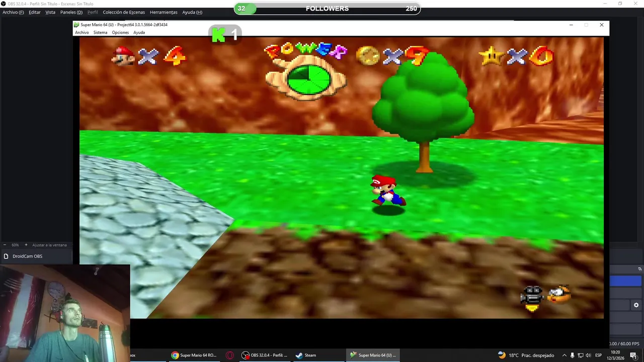Click the DroidCam OBS source file icon
Viewport: 644px width, 362px height.
6,256
